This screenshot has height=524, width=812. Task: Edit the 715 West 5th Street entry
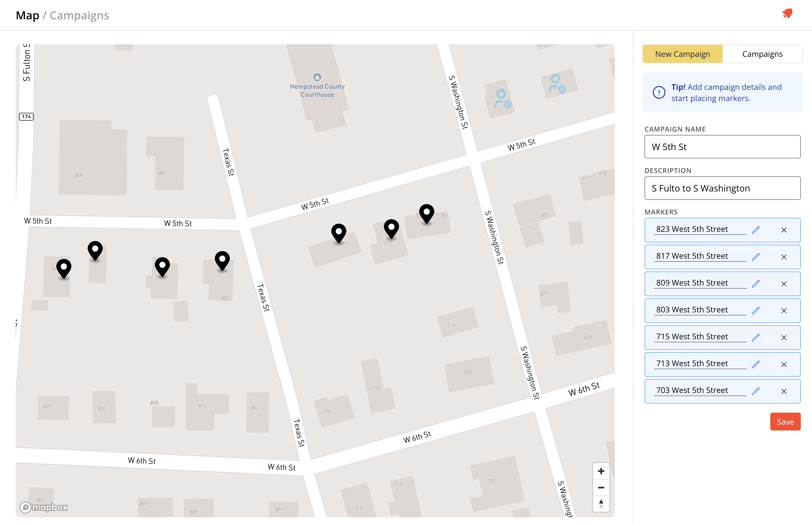point(755,338)
